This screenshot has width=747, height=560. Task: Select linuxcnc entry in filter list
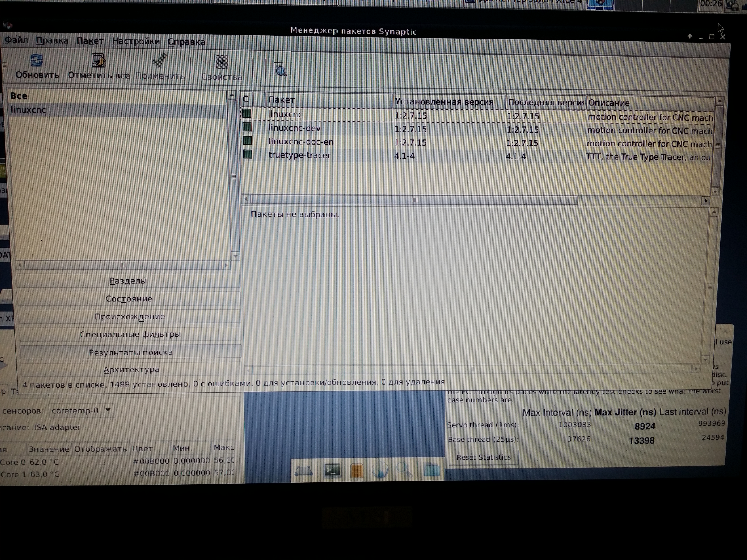click(28, 110)
